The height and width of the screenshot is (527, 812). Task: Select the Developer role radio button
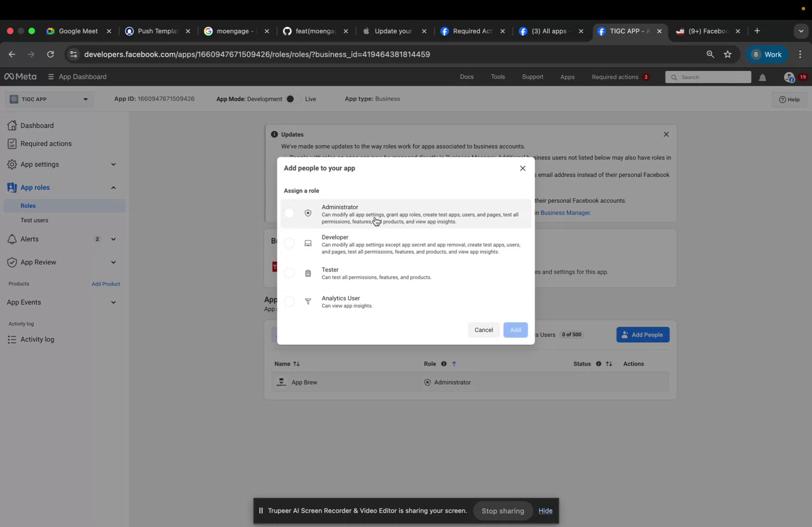click(289, 243)
